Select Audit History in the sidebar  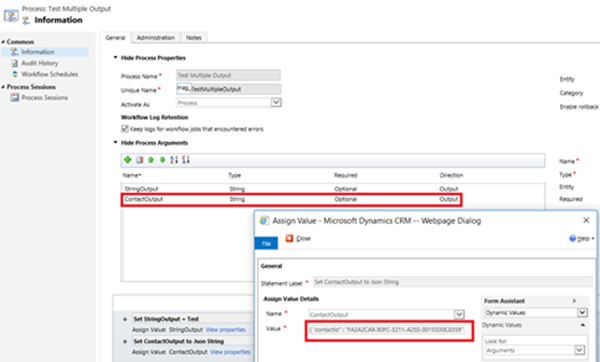40,63
